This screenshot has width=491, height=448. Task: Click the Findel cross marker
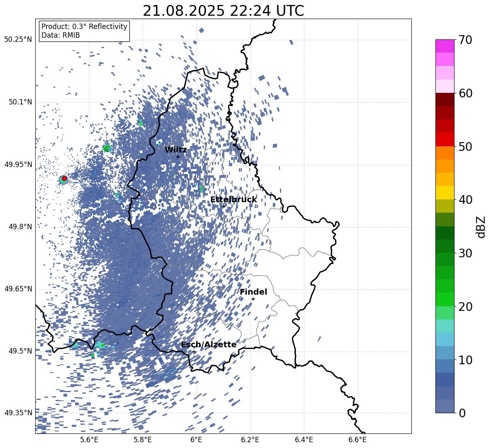tap(253, 299)
